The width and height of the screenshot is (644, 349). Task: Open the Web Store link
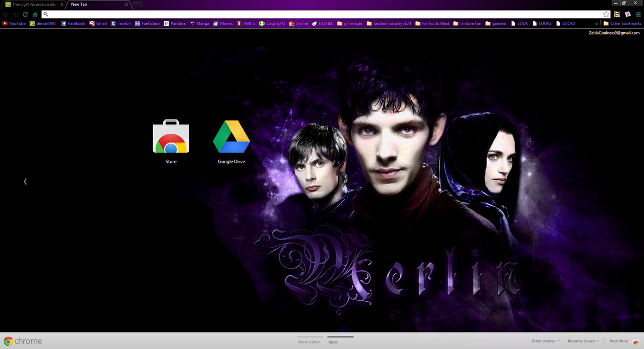[618, 341]
